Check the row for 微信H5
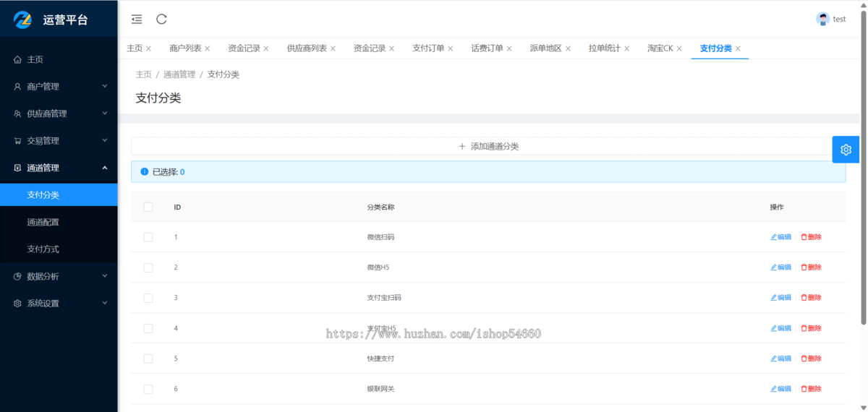The height and width of the screenshot is (412, 868). coord(148,267)
